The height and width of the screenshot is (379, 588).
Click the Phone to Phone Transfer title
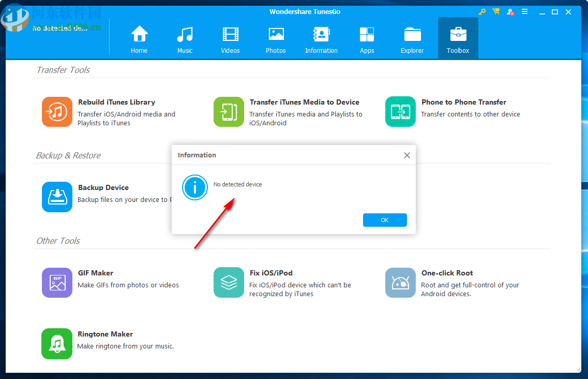pyautogui.click(x=464, y=102)
